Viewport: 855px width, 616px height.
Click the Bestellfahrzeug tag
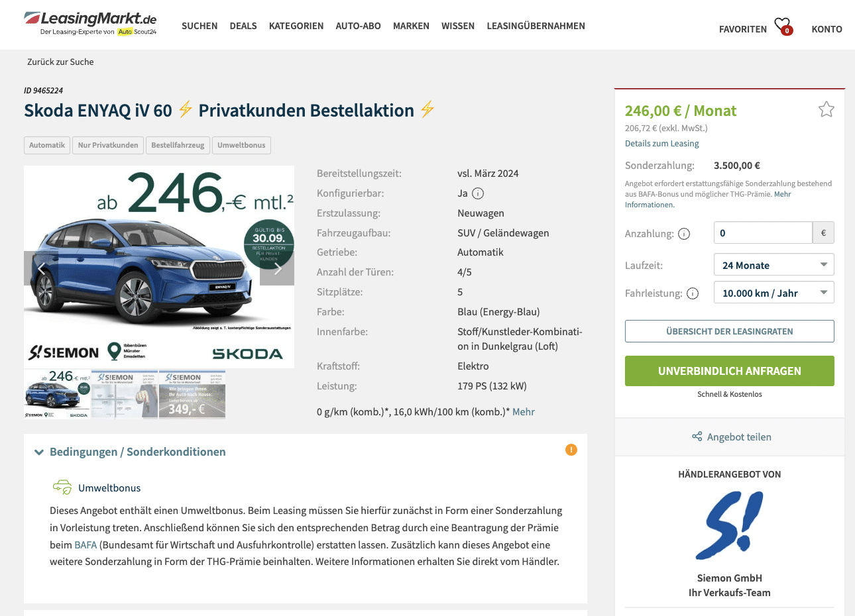(178, 145)
